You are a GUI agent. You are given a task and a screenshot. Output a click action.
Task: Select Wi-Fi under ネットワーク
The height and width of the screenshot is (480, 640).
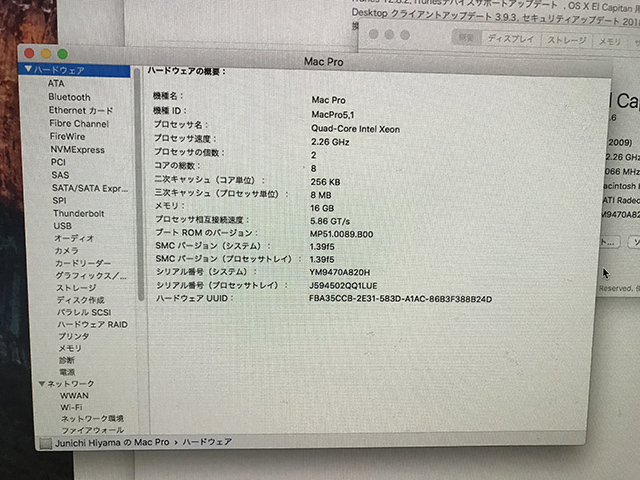click(x=71, y=407)
